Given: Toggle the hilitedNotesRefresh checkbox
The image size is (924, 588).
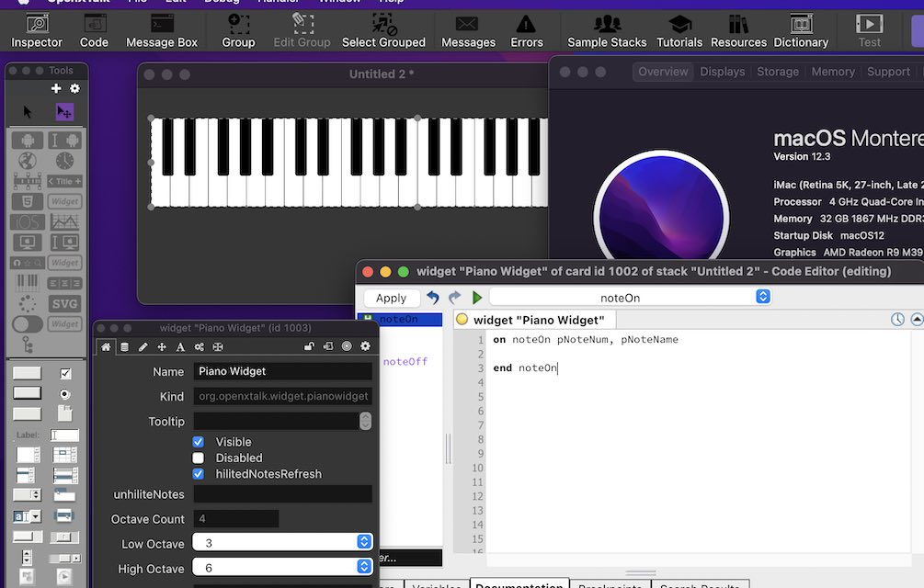Looking at the screenshot, I should pos(198,474).
